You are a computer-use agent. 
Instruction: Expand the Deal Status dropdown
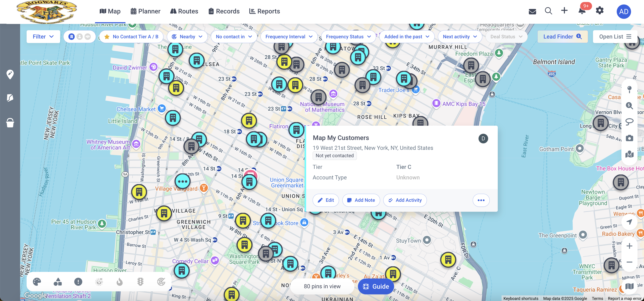click(506, 37)
